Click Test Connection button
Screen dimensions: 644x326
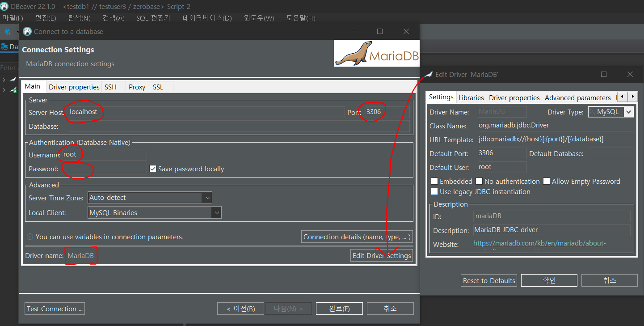(x=55, y=309)
